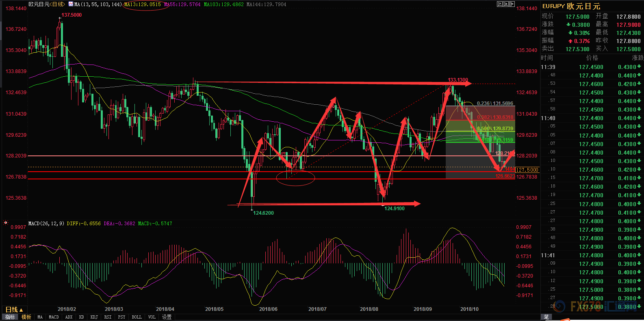This screenshot has height=321, width=644.
Task: Click the 11:40 tick row
Action: point(592,118)
